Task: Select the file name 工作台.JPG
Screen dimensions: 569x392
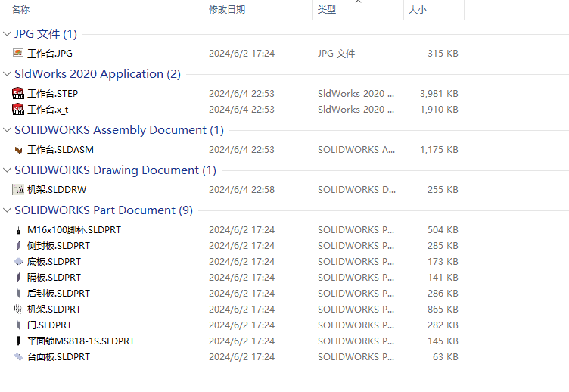Action: tap(50, 54)
